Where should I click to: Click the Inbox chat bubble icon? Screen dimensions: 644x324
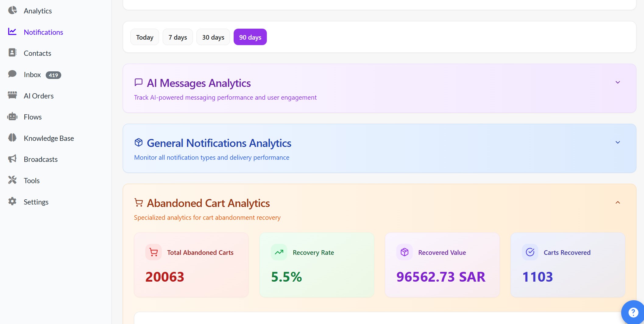(x=12, y=74)
